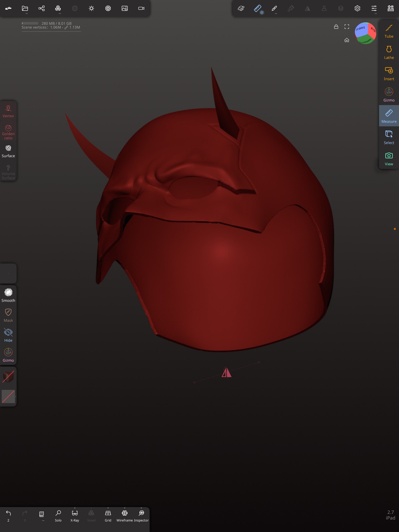This screenshot has height=532, width=399.
Task: Select the Lathe tool
Action: click(389, 52)
